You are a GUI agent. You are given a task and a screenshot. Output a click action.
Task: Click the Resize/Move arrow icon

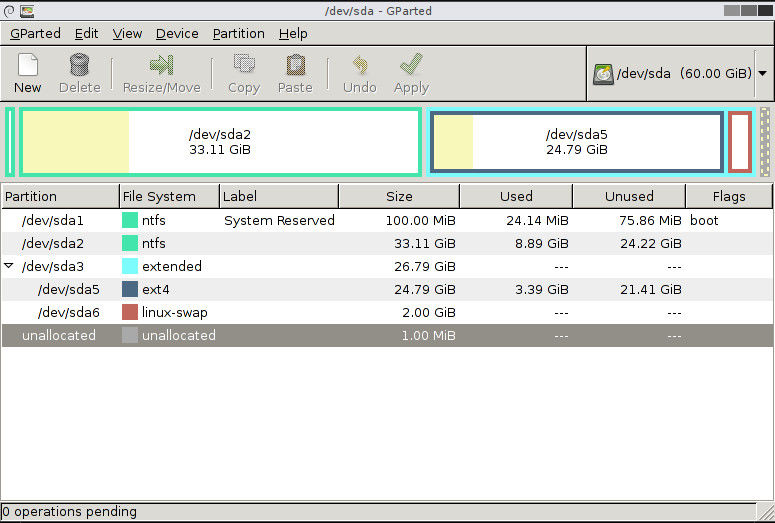click(161, 65)
